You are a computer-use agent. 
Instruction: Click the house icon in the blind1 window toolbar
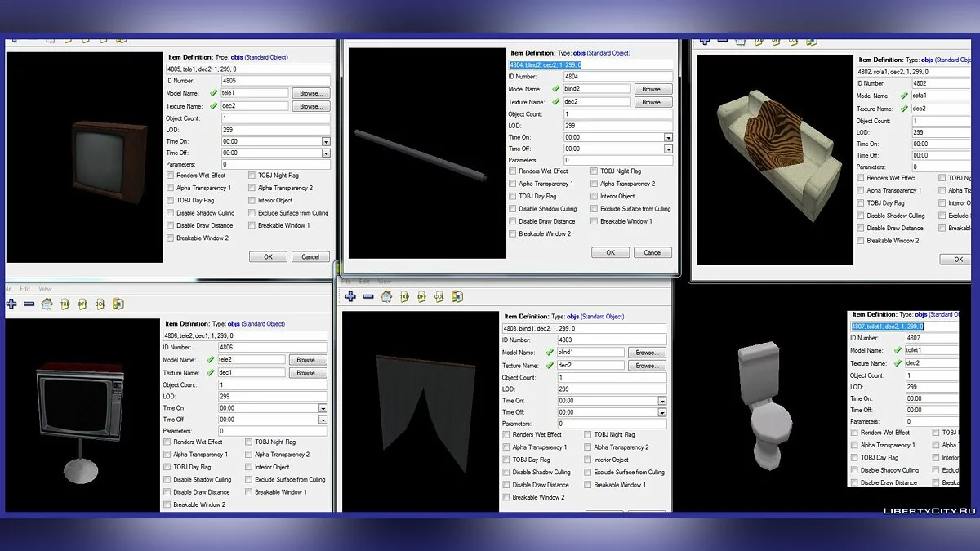[386, 297]
